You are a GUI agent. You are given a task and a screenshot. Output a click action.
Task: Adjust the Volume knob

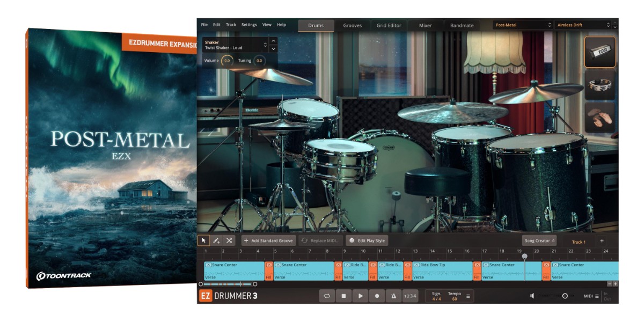pos(226,61)
